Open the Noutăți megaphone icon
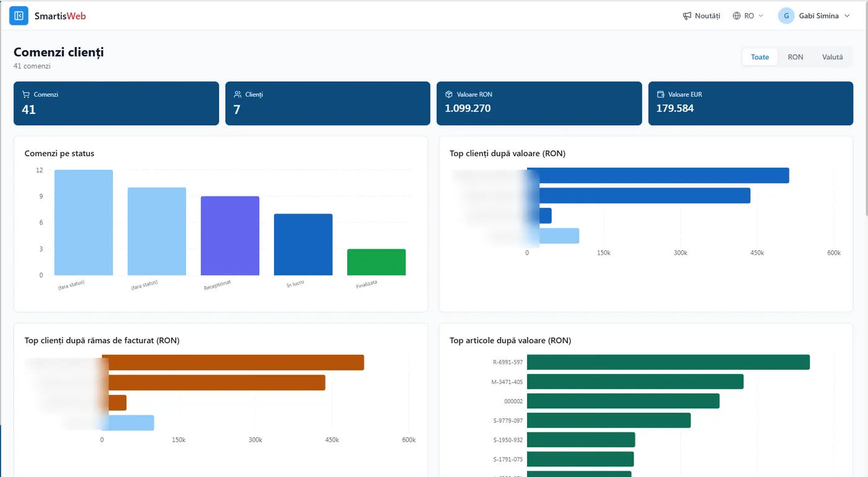Screen dimensions: 868x477 coord(687,16)
